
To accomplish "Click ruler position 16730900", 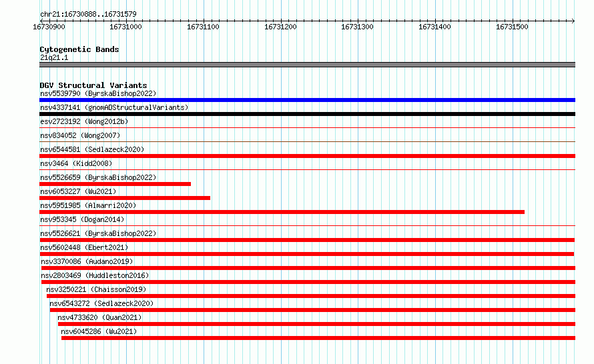I will click(x=49, y=27).
